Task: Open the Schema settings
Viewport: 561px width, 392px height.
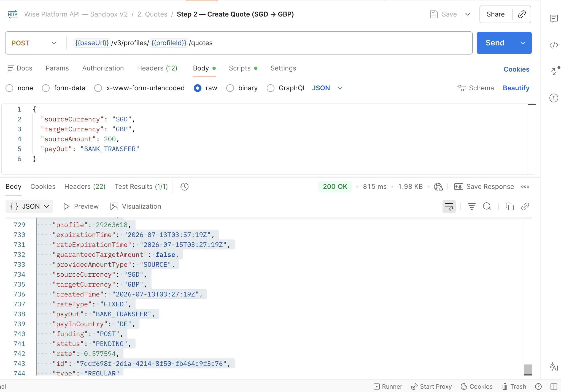Action: 475,88
